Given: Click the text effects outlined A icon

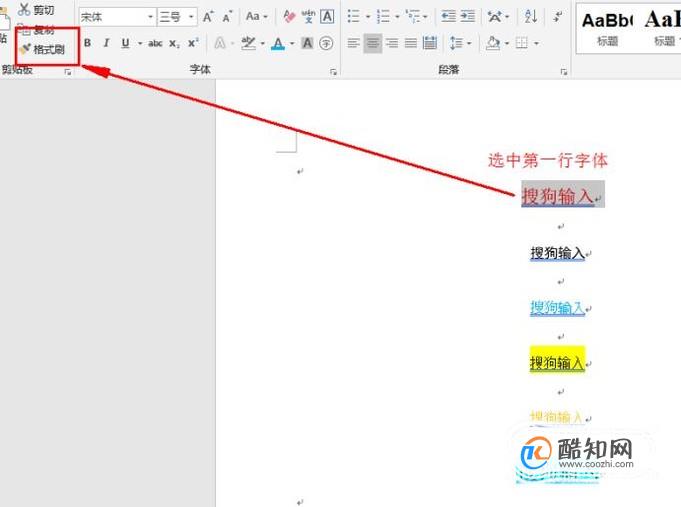Looking at the screenshot, I should pyautogui.click(x=221, y=43).
